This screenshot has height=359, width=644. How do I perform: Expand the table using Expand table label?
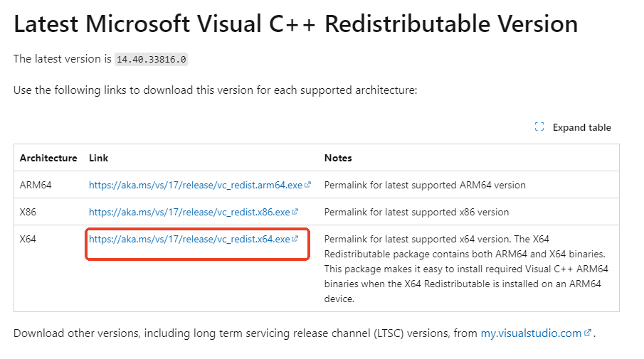click(581, 127)
